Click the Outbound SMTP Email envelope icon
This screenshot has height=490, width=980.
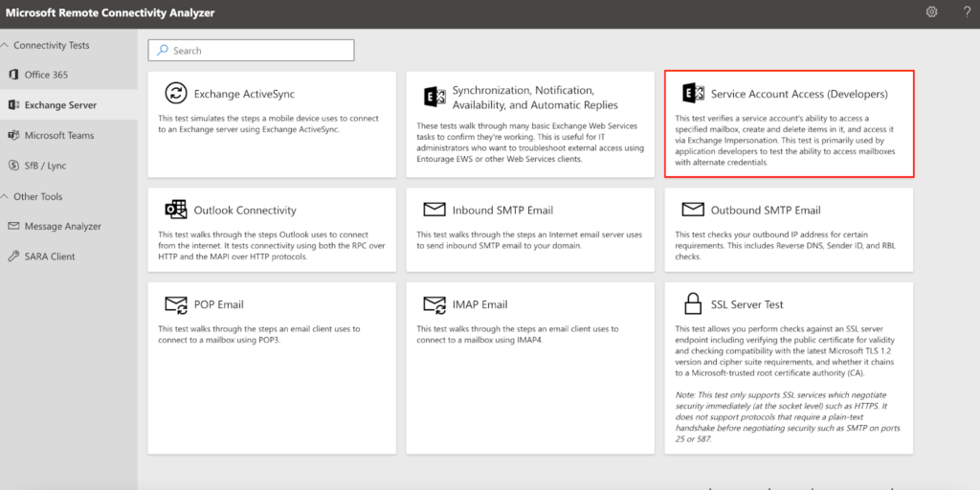[x=693, y=210]
